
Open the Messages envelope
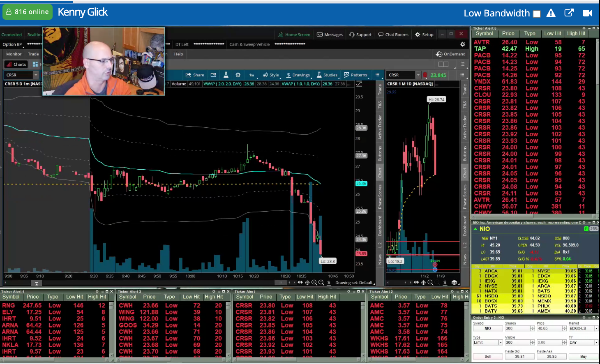[330, 35]
